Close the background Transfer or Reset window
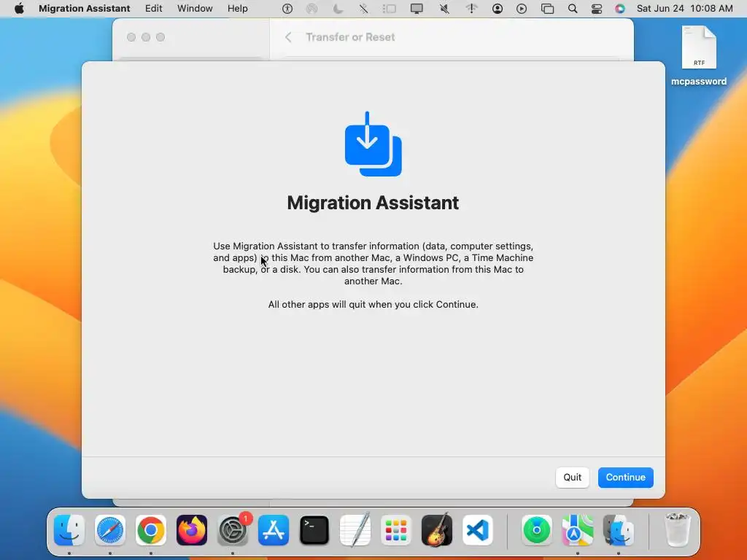This screenshot has height=560, width=747. 131,37
